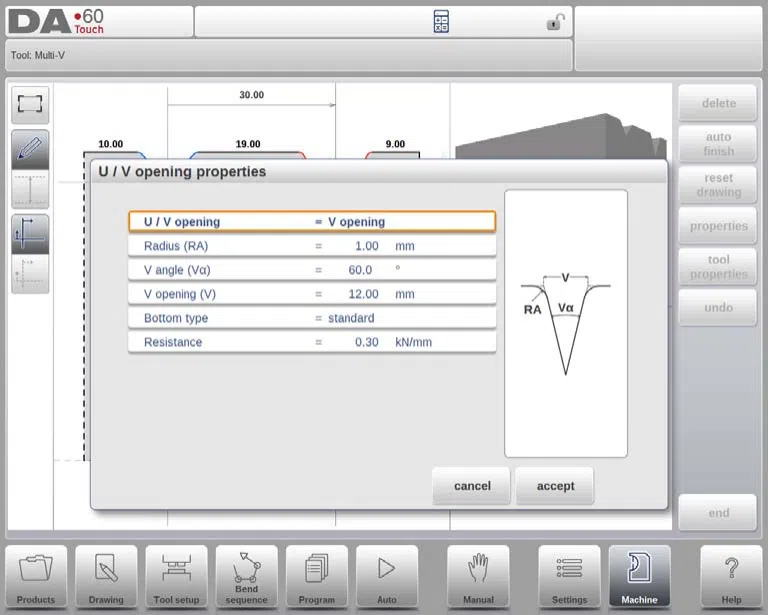Edit the Resistance value 0.30
This screenshot has height=615, width=768.
312,342
